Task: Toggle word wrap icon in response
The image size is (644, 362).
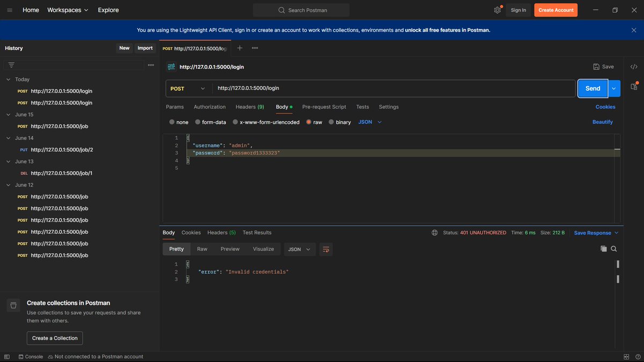Action: point(326,249)
